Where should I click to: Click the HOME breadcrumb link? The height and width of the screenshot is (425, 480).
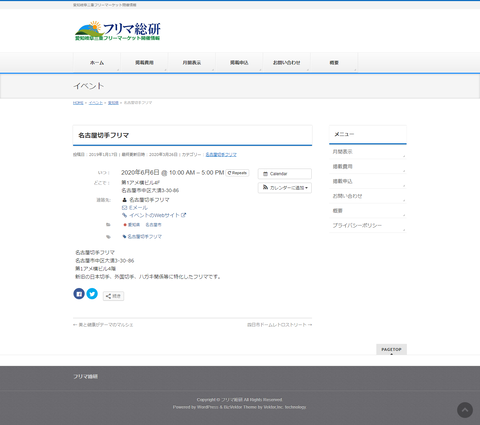78,103
